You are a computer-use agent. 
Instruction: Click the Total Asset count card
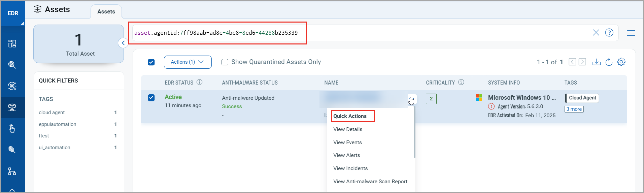click(x=78, y=44)
